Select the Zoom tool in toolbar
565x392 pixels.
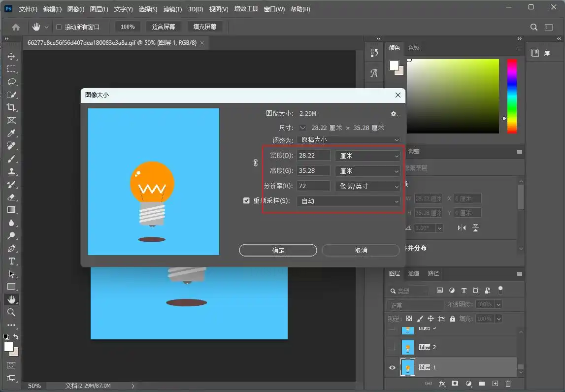pyautogui.click(x=11, y=312)
